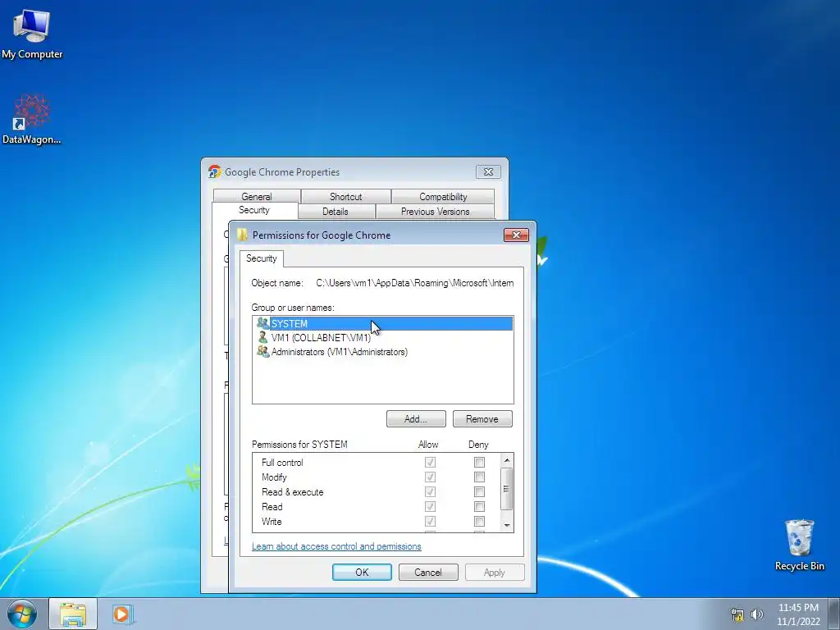840x630 pixels.
Task: Launch Windows Media Player from taskbar
Action: 121,614
